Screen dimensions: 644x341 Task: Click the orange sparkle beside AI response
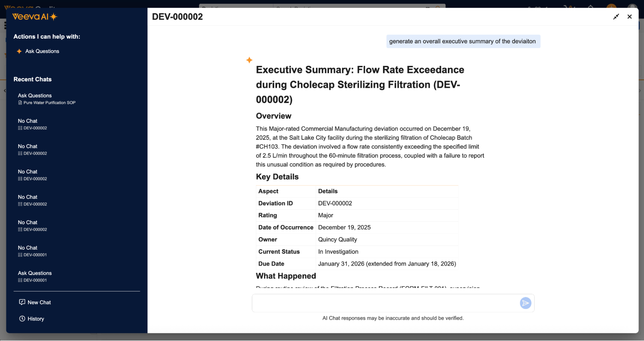(x=249, y=60)
